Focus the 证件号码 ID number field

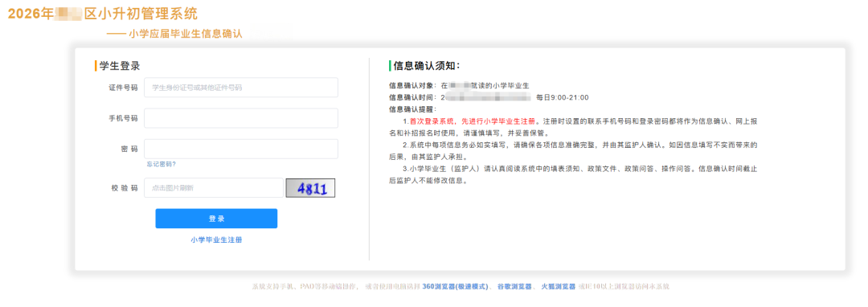(x=241, y=88)
